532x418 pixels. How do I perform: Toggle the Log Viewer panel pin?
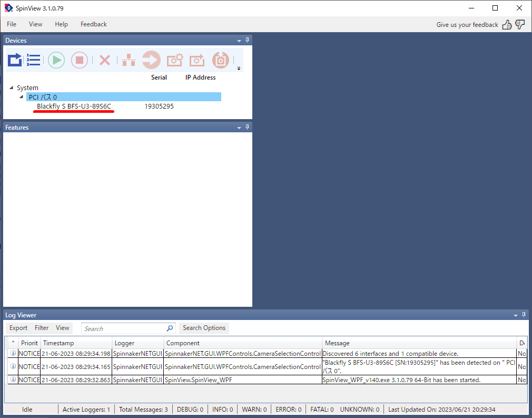point(524,315)
